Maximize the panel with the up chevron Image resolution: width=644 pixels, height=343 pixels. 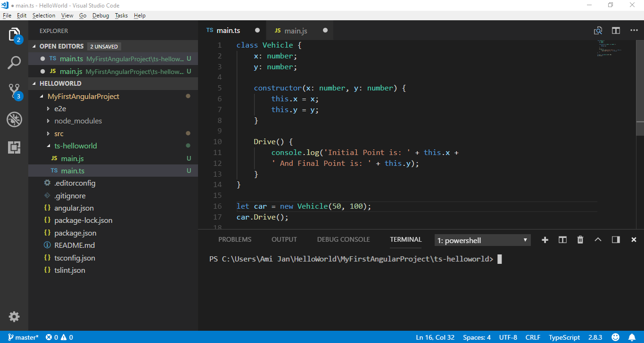598,240
